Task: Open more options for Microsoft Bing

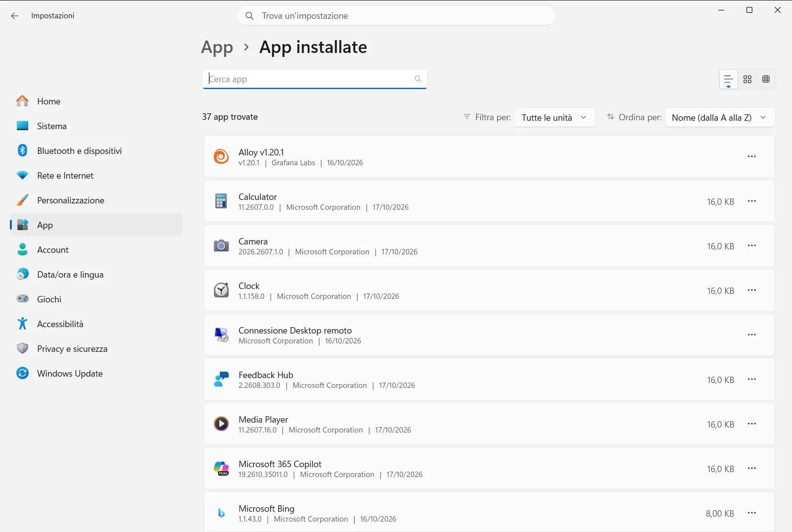Action: click(752, 513)
